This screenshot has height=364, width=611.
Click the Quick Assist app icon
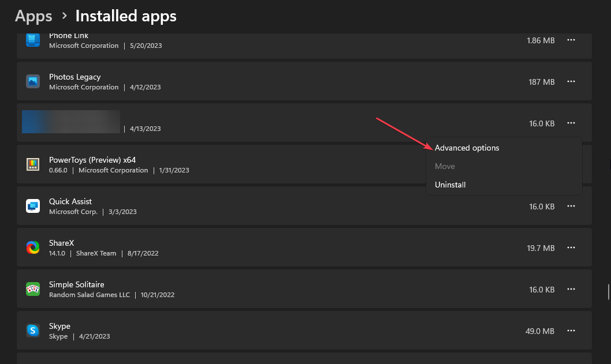33,206
